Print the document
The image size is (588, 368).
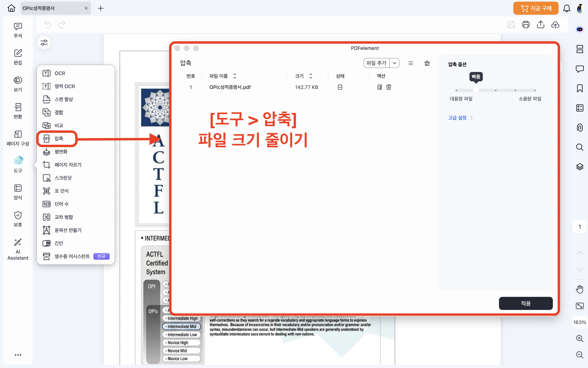point(526,25)
